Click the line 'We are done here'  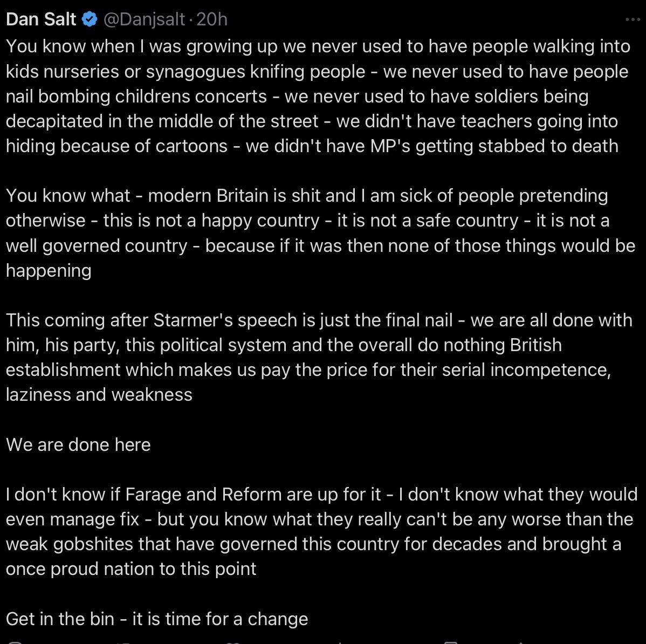[78, 445]
